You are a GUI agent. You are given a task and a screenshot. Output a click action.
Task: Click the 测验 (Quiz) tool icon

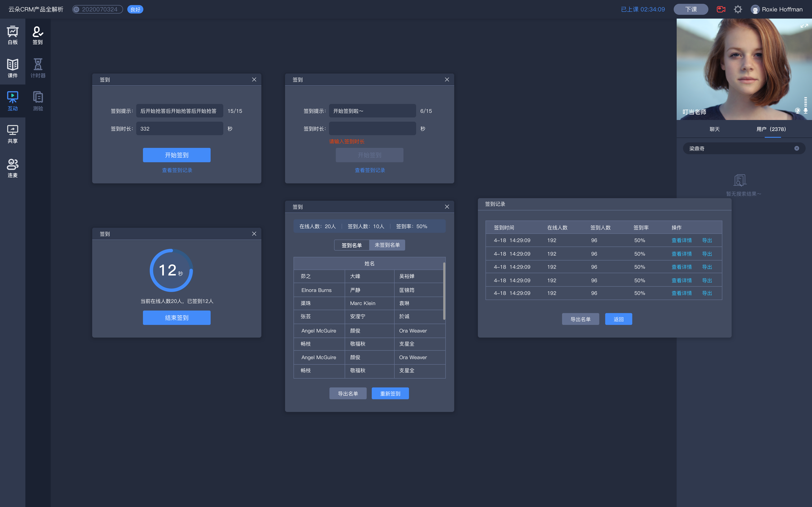37,101
